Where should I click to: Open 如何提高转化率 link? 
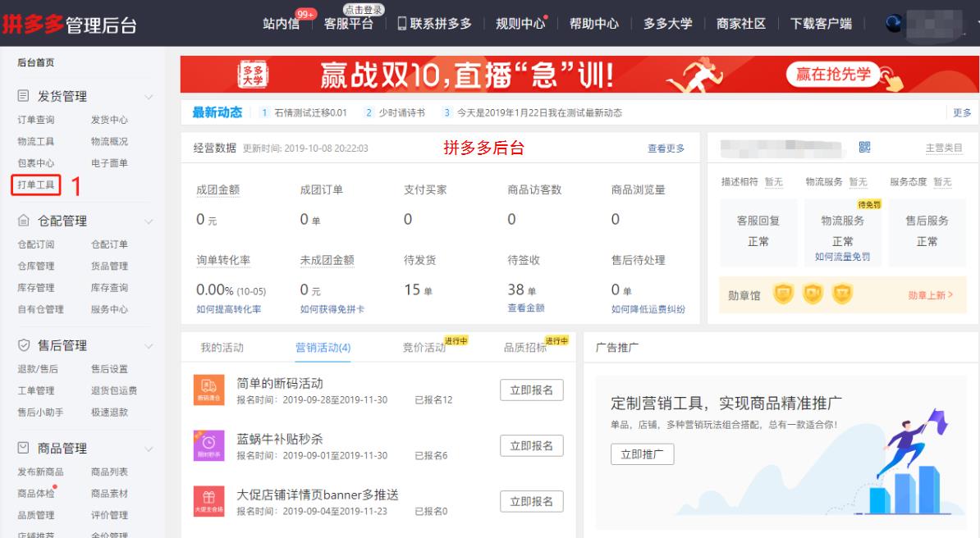[229, 308]
